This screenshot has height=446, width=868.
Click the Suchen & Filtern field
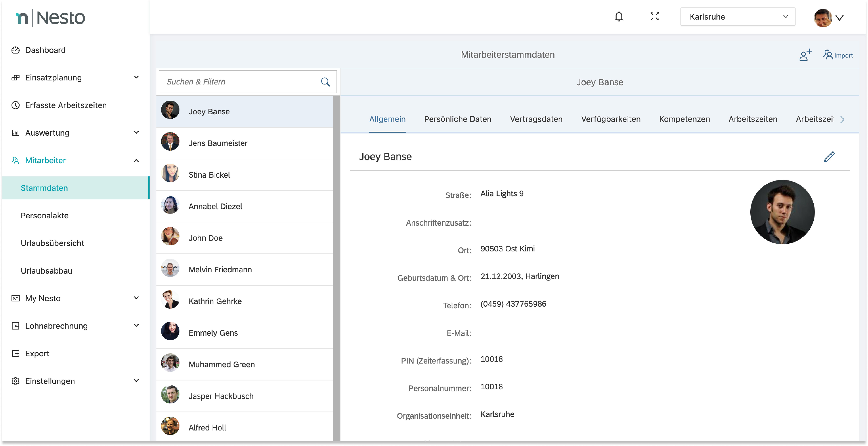(239, 82)
